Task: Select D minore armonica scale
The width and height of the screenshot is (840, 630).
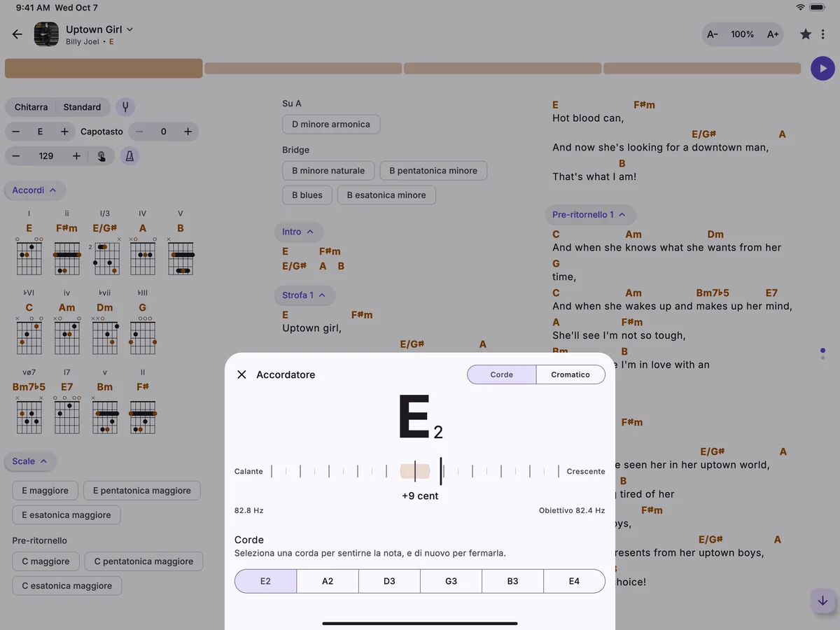Action: (x=331, y=125)
